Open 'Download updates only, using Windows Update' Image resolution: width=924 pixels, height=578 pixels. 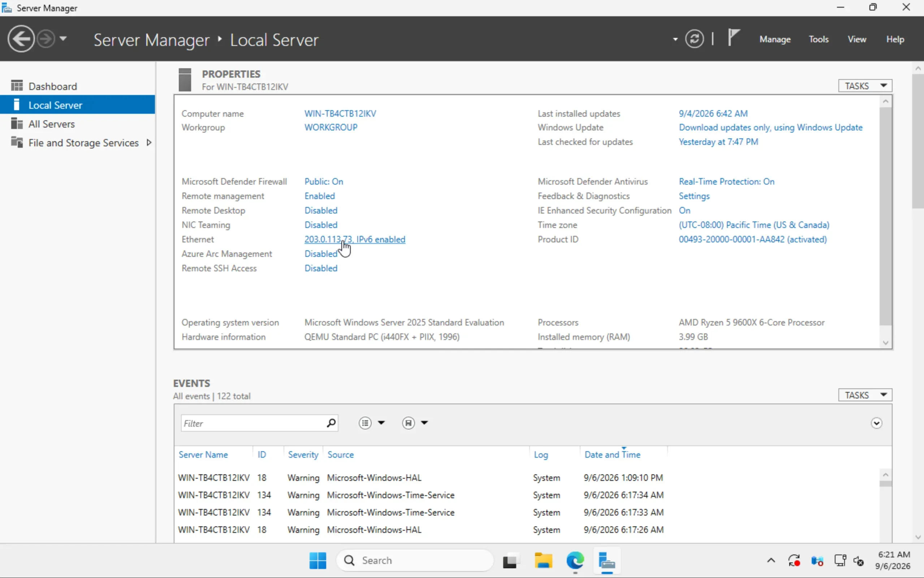(x=770, y=127)
